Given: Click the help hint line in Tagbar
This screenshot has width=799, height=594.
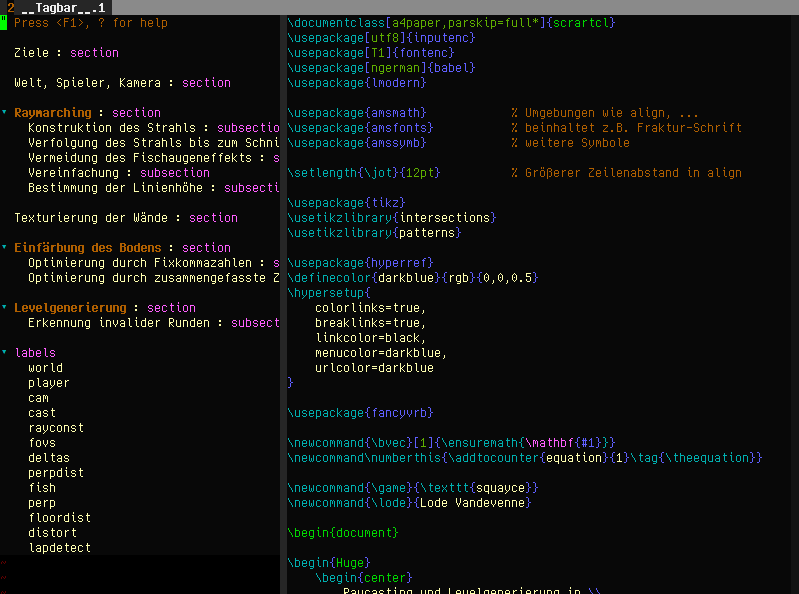Looking at the screenshot, I should [90, 23].
